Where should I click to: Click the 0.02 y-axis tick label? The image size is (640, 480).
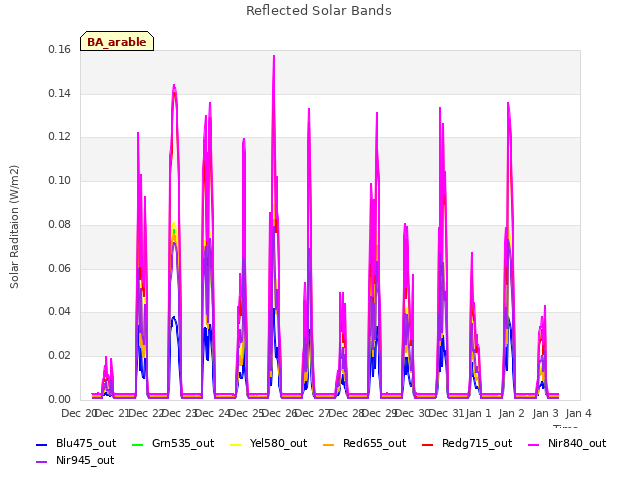(59, 356)
